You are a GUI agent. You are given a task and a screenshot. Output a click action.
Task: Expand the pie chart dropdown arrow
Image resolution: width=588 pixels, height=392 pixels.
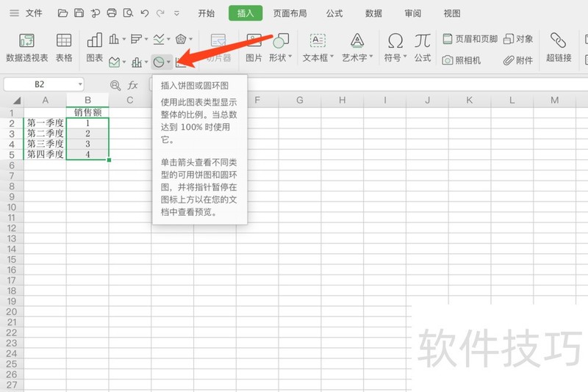(169, 62)
